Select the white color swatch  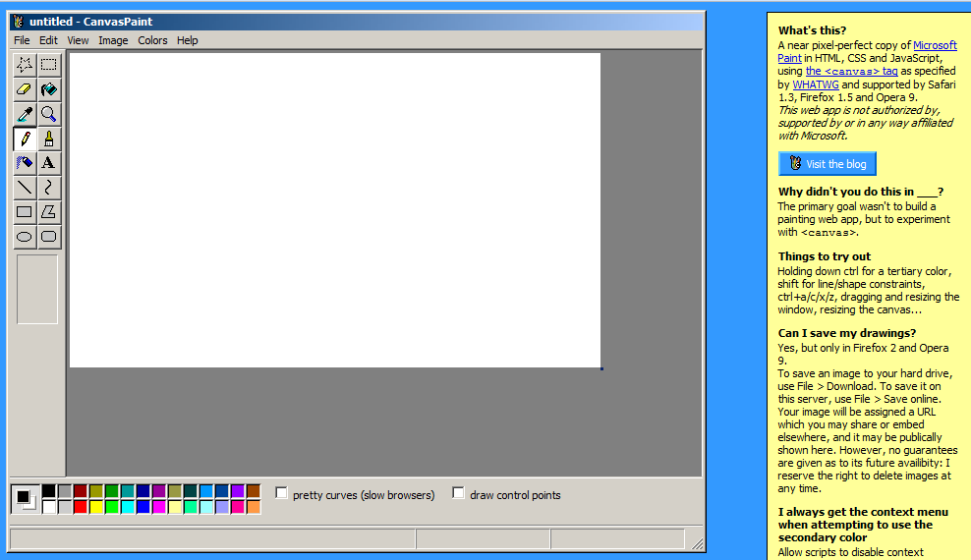point(49,507)
